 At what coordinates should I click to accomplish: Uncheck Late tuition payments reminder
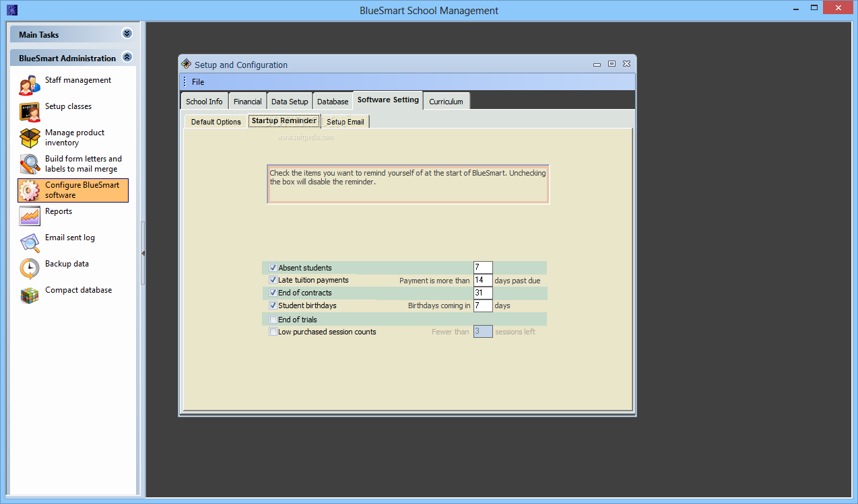273,280
